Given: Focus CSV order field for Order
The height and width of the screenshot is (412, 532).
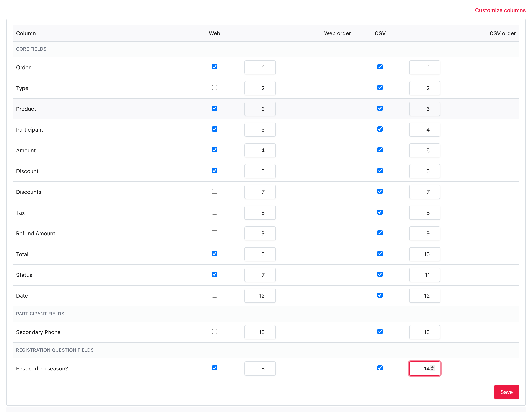Looking at the screenshot, I should point(425,67).
